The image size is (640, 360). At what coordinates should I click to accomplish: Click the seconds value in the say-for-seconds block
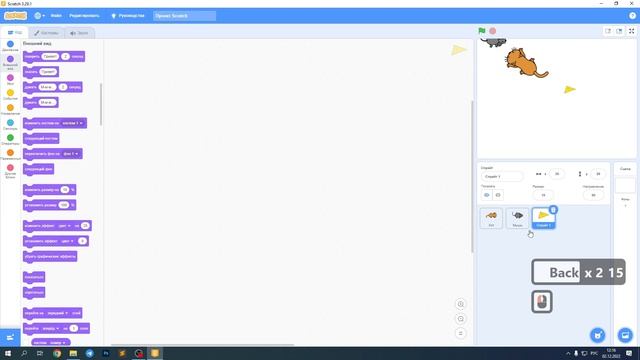coord(65,56)
